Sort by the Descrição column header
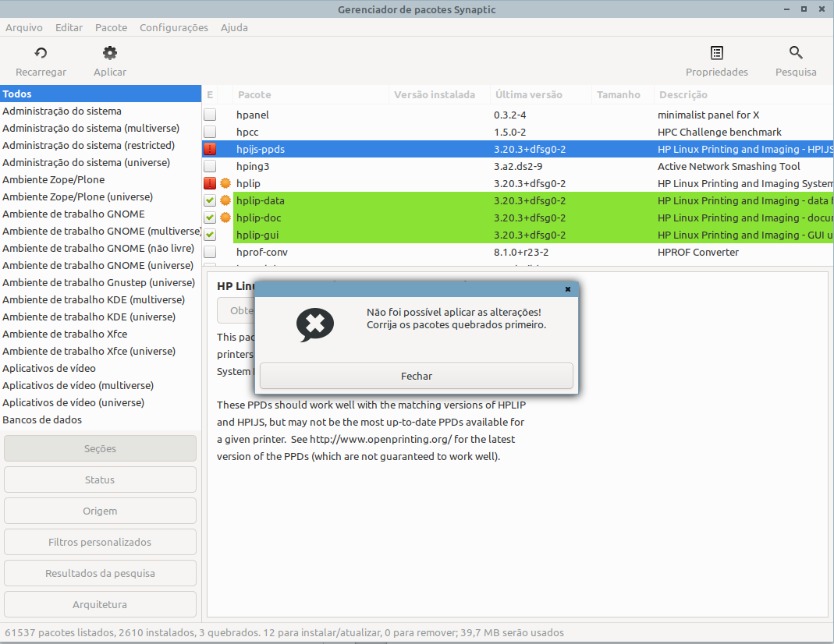 (x=744, y=94)
